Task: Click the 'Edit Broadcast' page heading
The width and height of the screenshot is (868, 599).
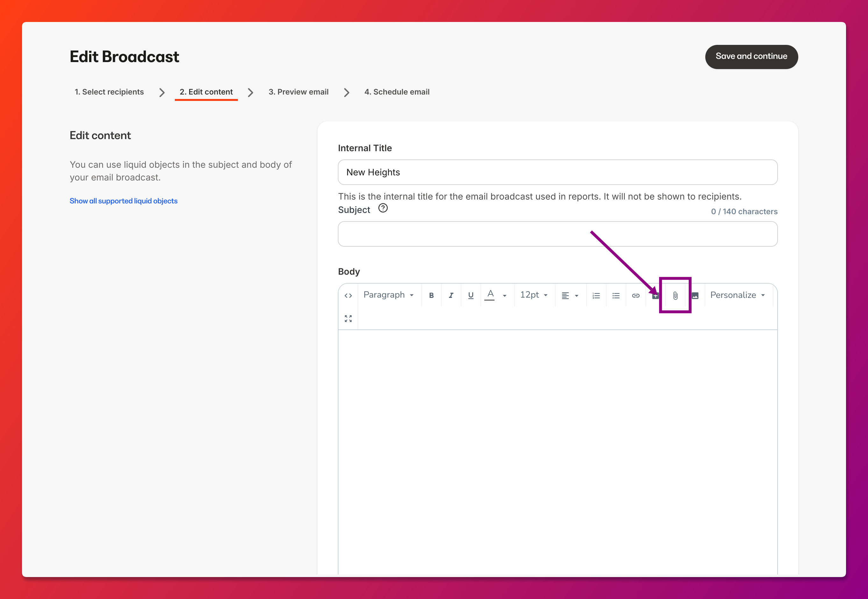Action: coord(124,57)
